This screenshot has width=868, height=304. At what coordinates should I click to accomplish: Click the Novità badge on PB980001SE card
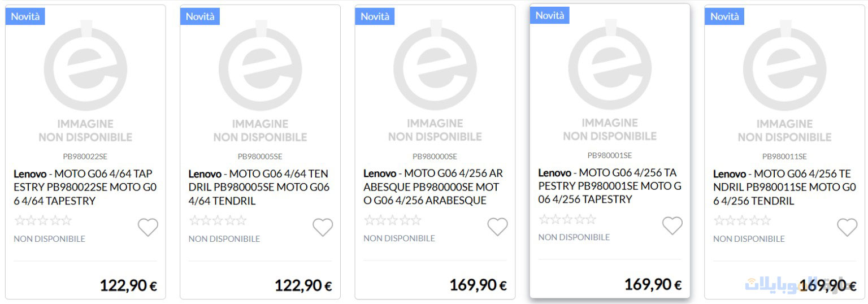(x=549, y=15)
